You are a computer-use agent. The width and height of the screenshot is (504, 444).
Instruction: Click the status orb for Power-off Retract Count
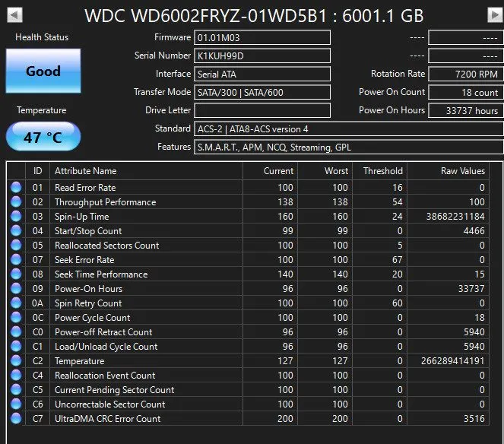[16, 331]
